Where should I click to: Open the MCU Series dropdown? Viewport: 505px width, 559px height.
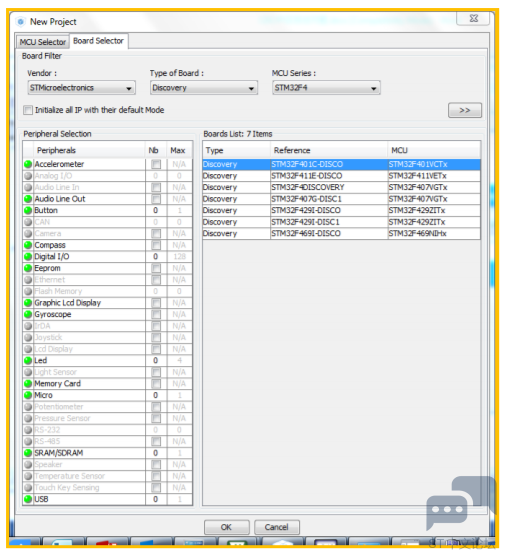(x=326, y=88)
